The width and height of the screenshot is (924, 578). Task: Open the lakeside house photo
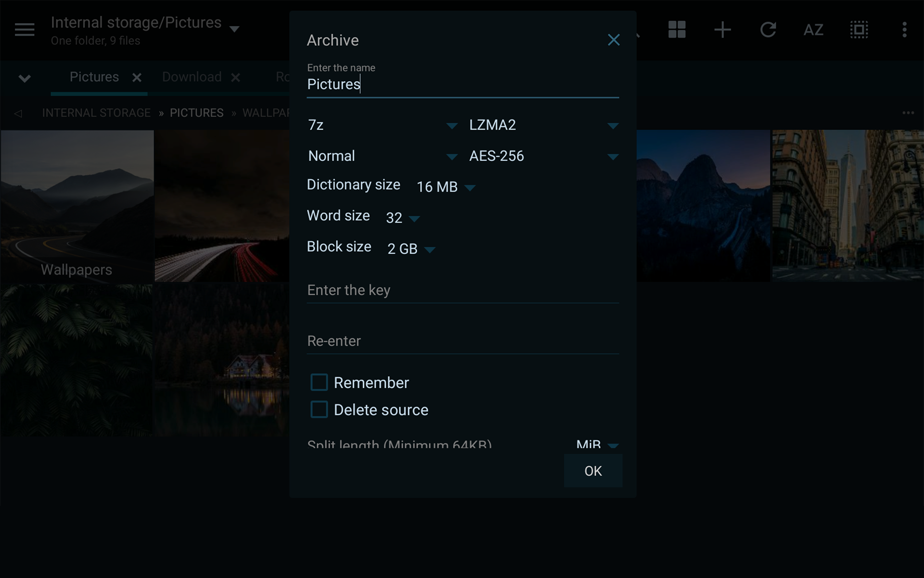coord(222,360)
